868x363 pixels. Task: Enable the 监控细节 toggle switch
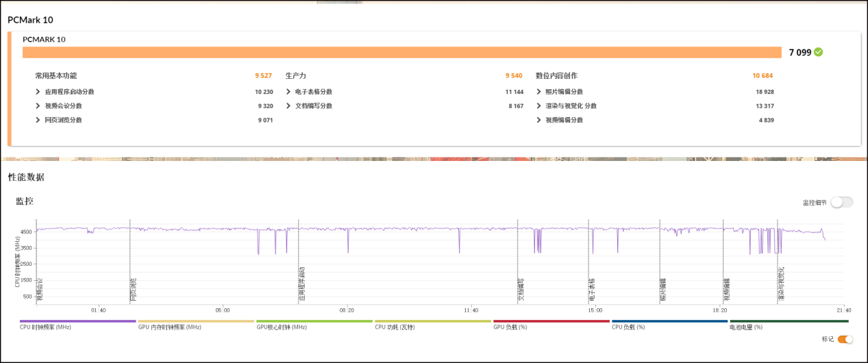click(x=842, y=202)
